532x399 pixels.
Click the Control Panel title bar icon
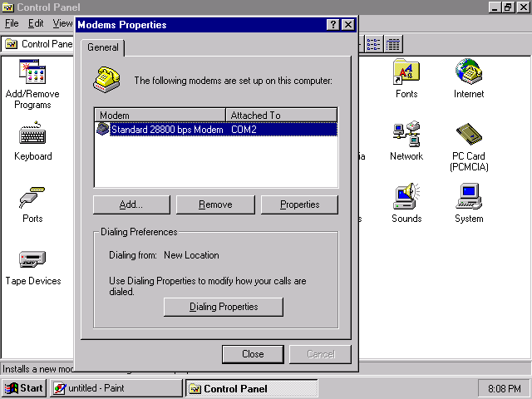click(x=7, y=7)
